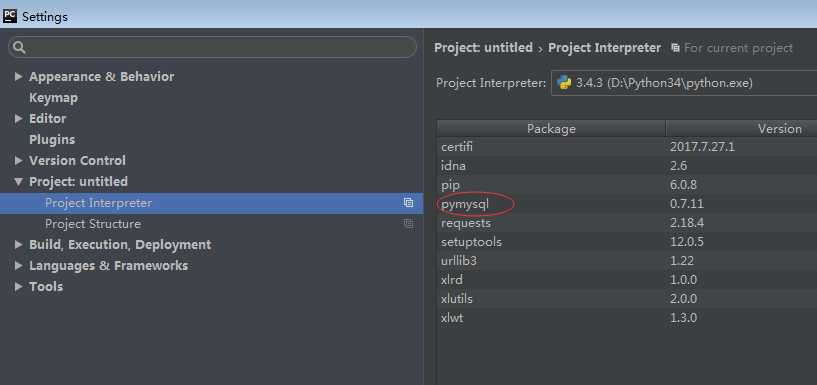Expand Version Control arrow
817x385 pixels.
click(x=18, y=160)
